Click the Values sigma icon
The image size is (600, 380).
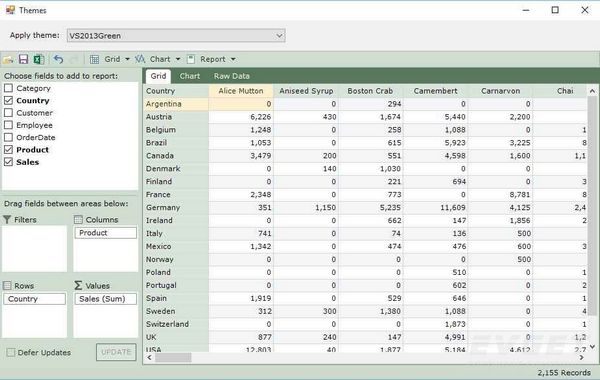click(x=78, y=285)
